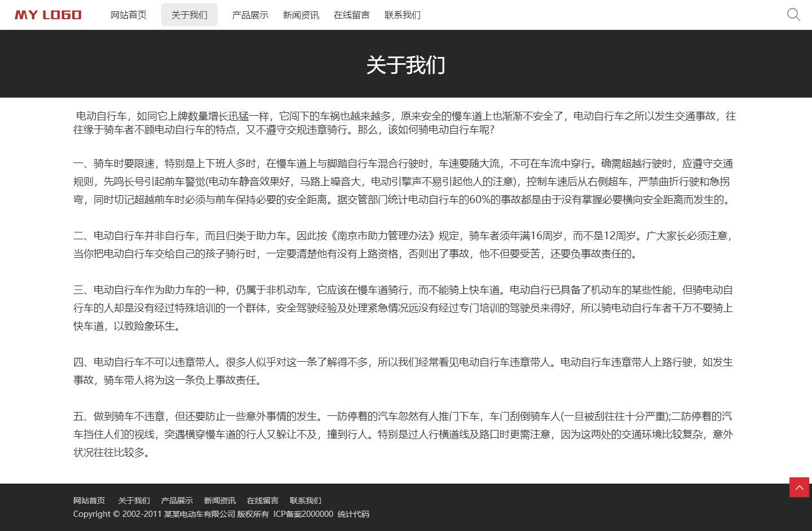Screen dimensions: 812x531
Task: Click the paragraph beginning 五、做到骑车不违章
Action: pos(403,435)
